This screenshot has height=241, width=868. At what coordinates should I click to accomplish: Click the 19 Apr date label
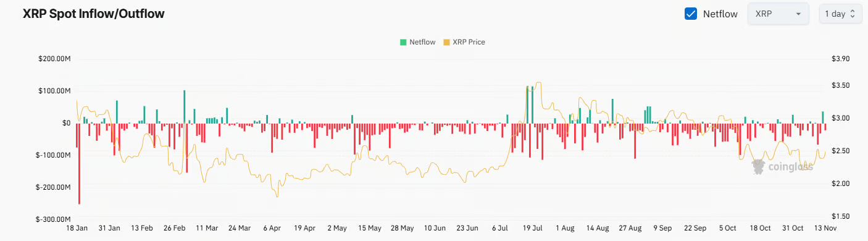305,228
